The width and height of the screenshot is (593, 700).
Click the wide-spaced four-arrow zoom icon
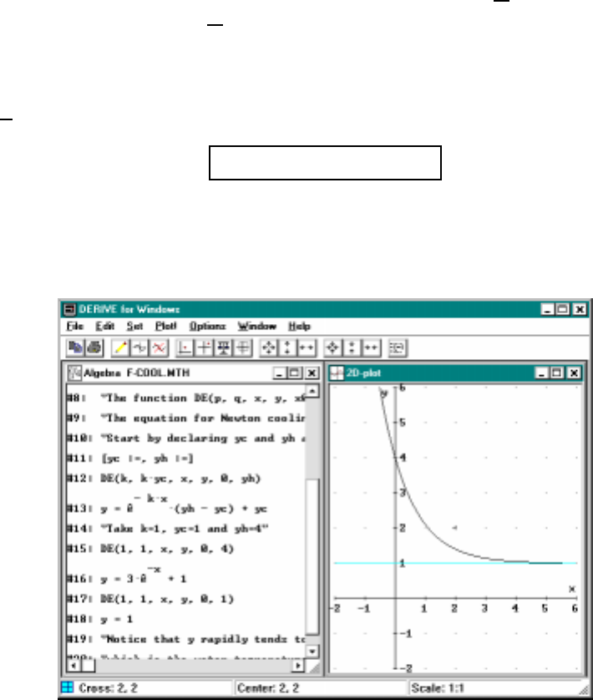click(269, 347)
